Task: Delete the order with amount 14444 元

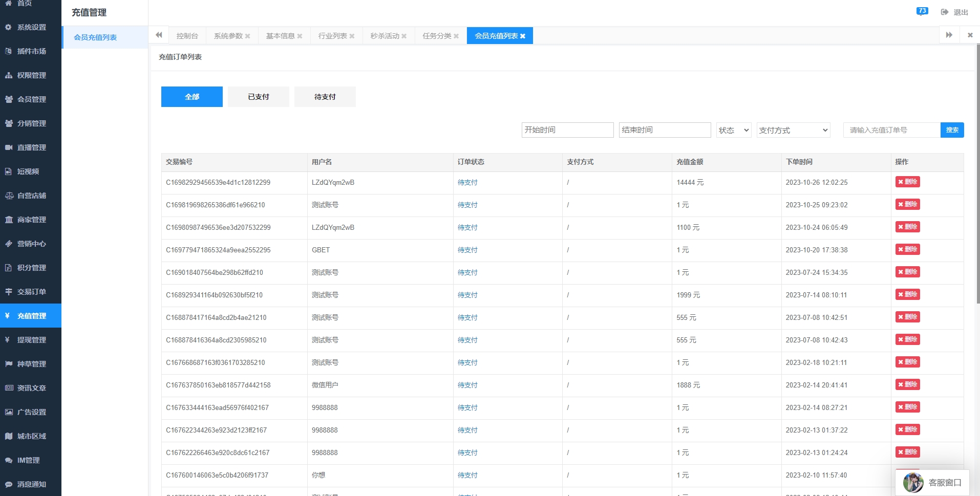Action: (907, 182)
